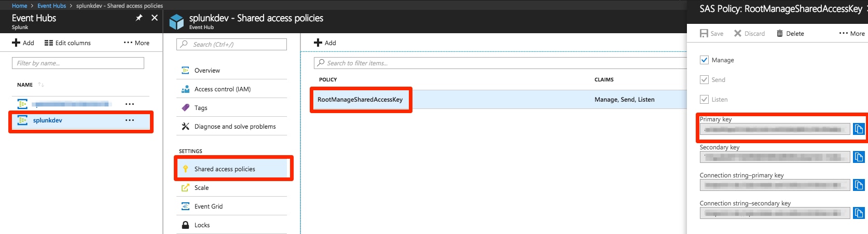
Task: Click the Filter by name field
Action: [78, 63]
